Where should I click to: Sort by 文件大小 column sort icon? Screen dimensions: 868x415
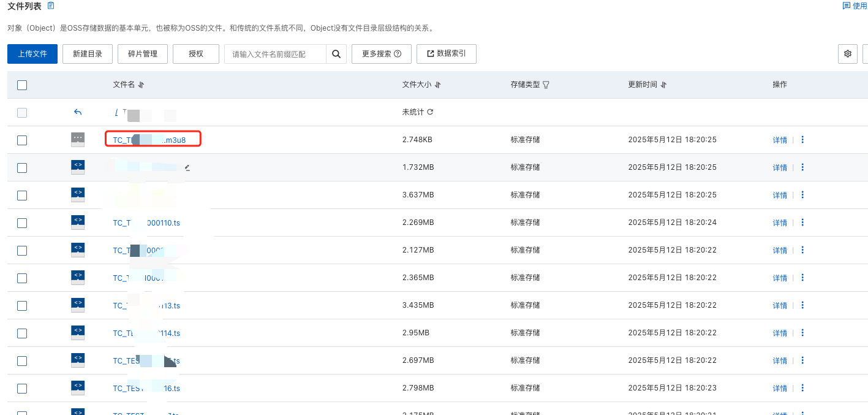tap(437, 85)
